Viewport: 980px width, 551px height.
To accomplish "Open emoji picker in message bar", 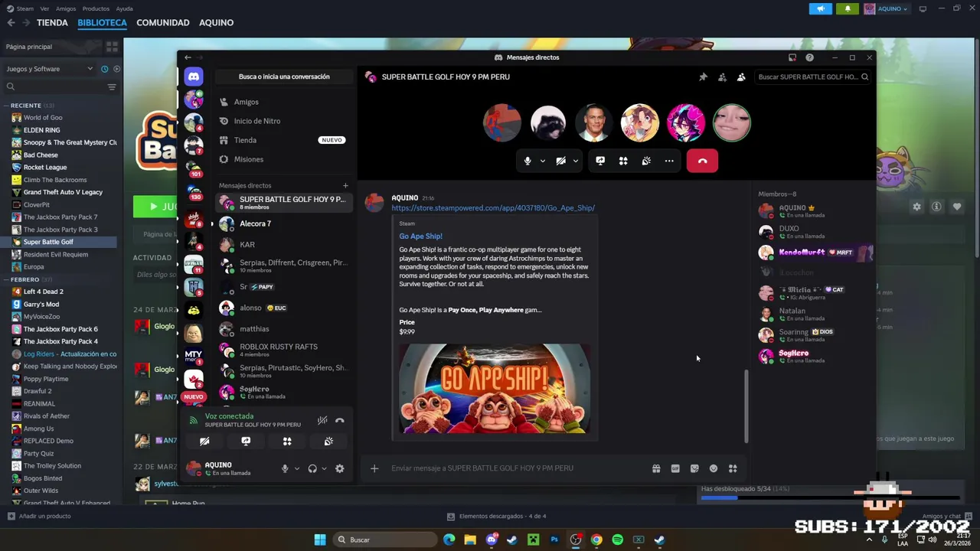I will pos(714,468).
